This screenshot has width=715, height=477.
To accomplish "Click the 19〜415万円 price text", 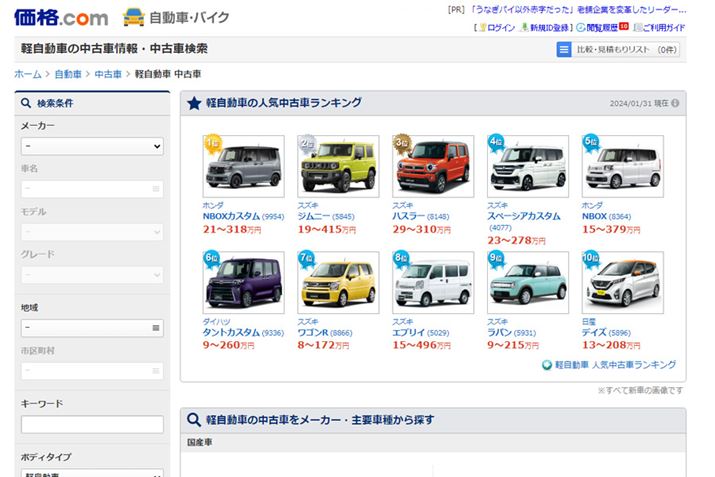I will (x=327, y=229).
